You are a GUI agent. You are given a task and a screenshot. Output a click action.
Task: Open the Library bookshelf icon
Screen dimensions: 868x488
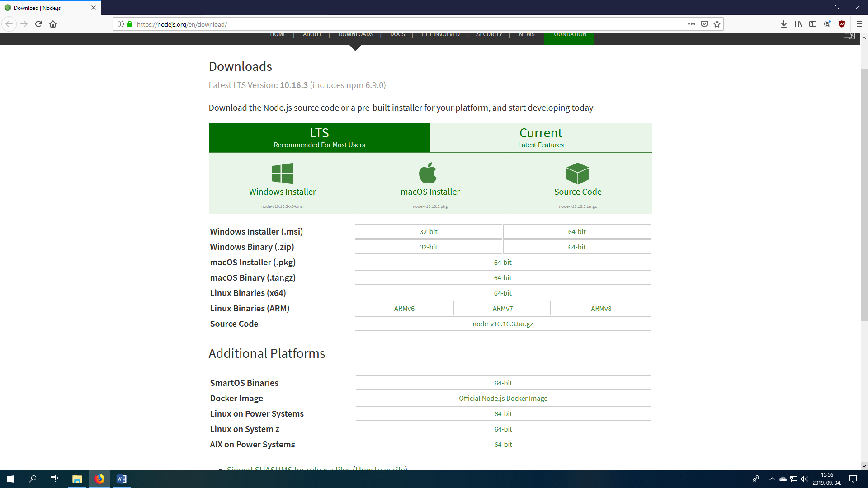tap(798, 24)
